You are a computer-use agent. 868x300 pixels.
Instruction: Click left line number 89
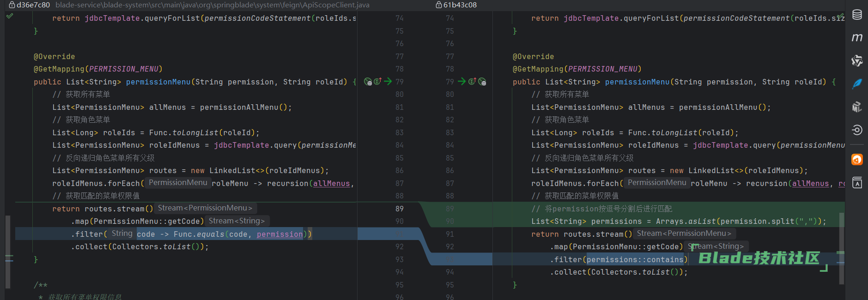[x=399, y=209]
